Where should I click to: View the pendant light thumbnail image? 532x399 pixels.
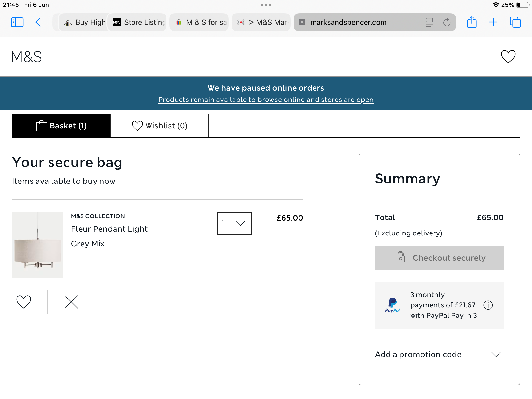(x=37, y=245)
